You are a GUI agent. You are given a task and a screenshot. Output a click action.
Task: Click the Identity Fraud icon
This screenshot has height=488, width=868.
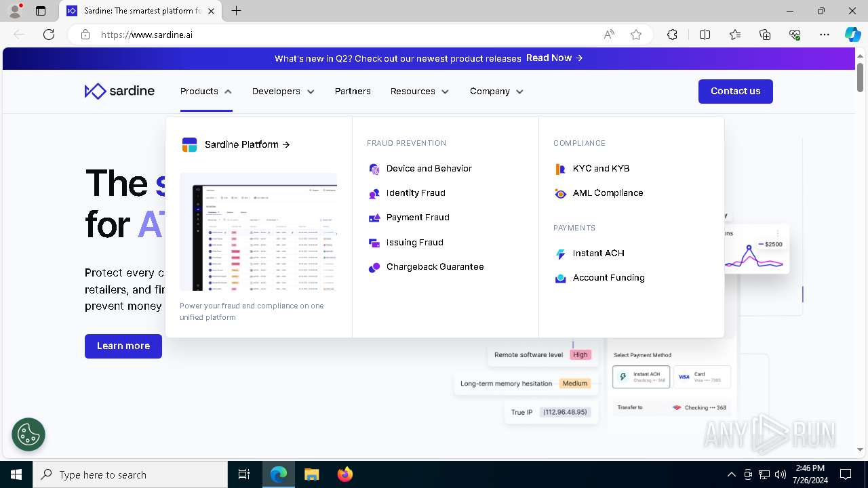[374, 193]
